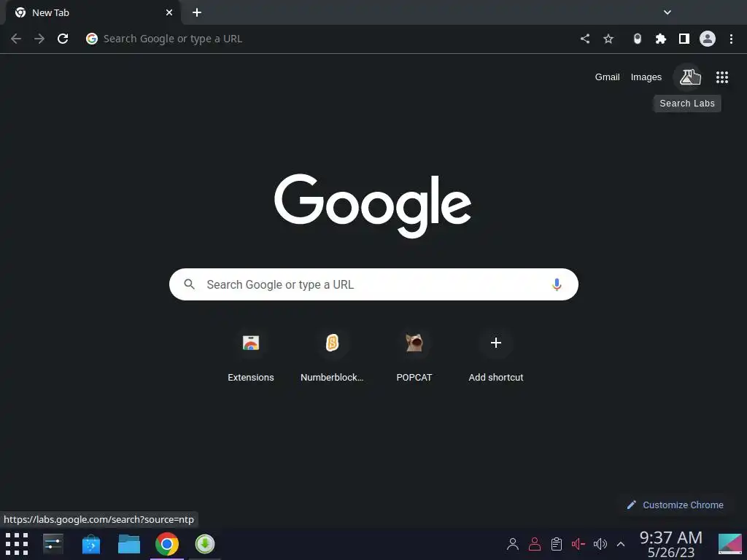Click the red muted audio tray icon
Screen dimensions: 747x560
click(x=578, y=544)
